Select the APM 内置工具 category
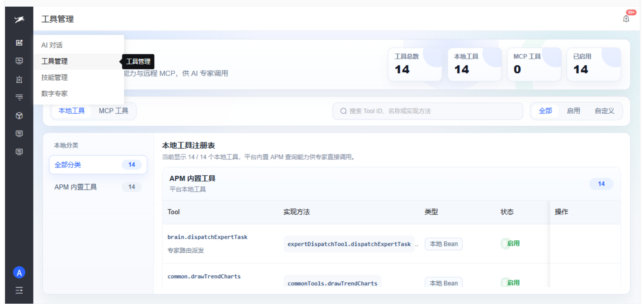This screenshot has width=644, height=304. 98,187
